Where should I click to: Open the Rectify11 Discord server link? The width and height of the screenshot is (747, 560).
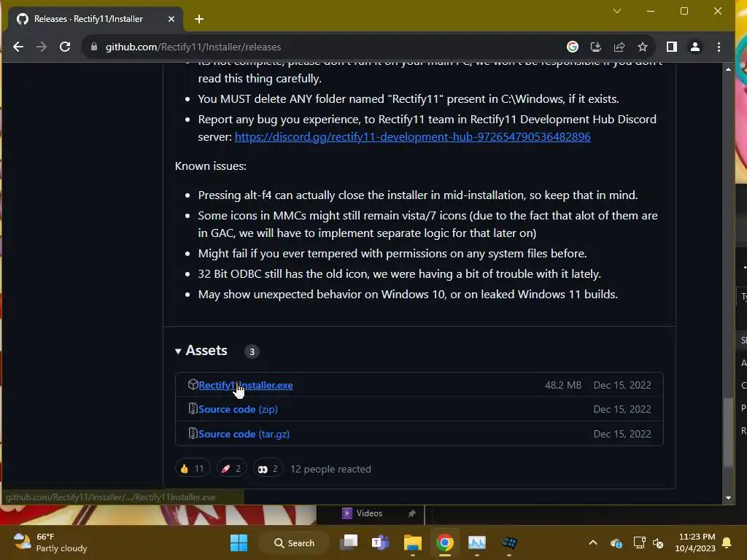pos(413,136)
